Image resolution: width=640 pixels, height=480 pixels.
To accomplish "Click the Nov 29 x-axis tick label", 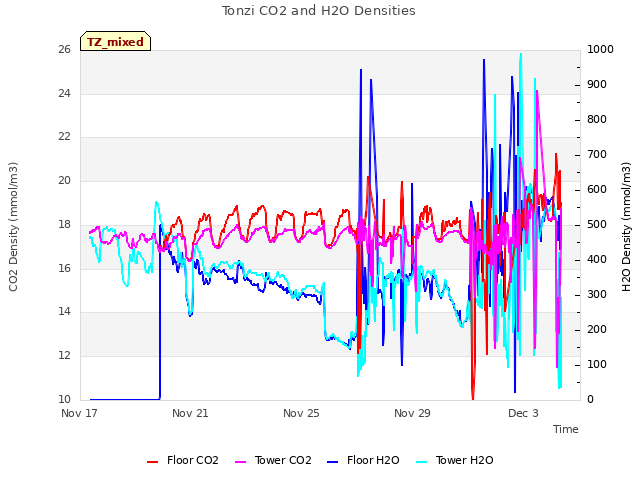I will click(412, 413).
